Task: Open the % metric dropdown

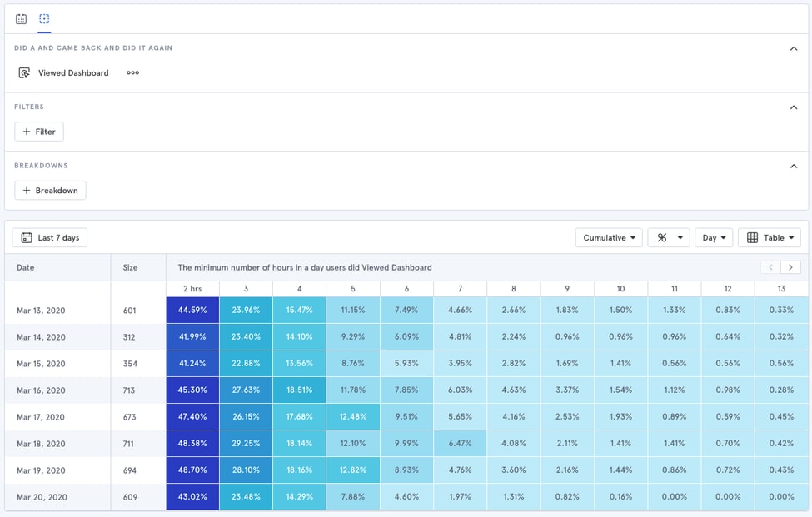Action: (x=668, y=237)
